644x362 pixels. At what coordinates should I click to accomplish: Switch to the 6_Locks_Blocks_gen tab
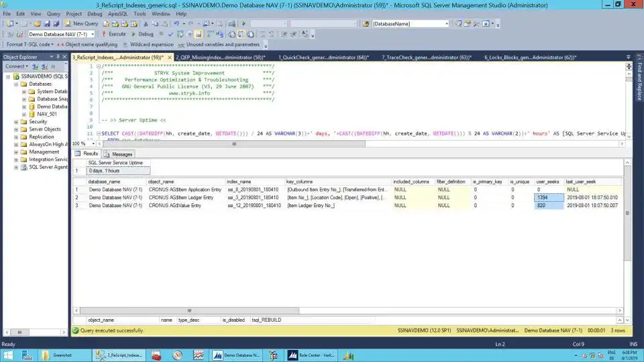tap(530, 58)
